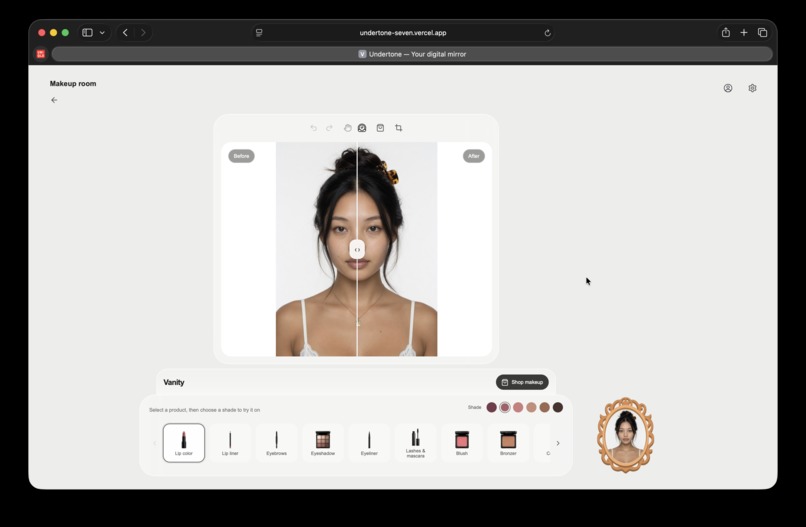Click the Shade label
Viewport: 806px width, 527px height.
474,407
